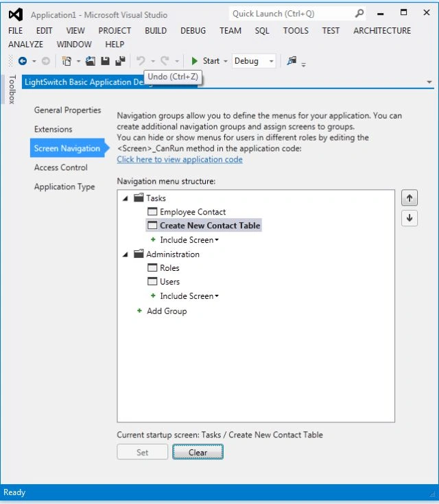Open Include Screen dropdown under Tasks
439x504 pixels.
(217, 240)
